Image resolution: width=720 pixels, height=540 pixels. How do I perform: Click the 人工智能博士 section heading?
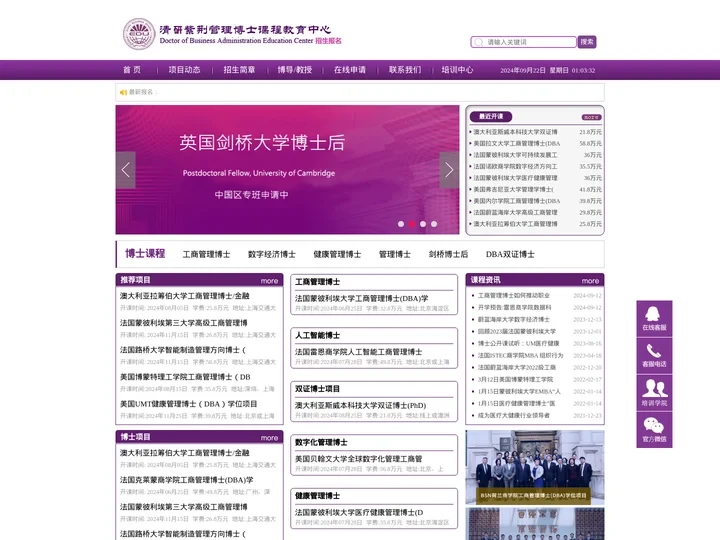(317, 335)
